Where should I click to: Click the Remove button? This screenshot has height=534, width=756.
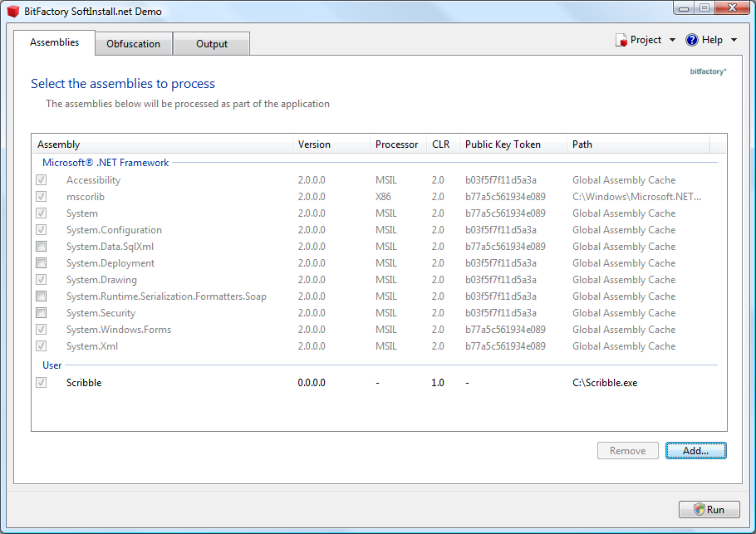tap(628, 451)
